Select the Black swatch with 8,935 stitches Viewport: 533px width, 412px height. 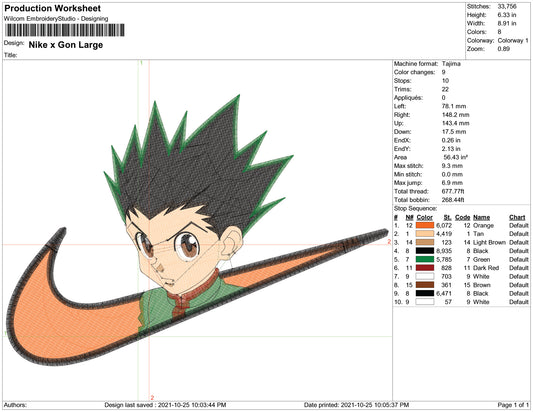(x=425, y=251)
